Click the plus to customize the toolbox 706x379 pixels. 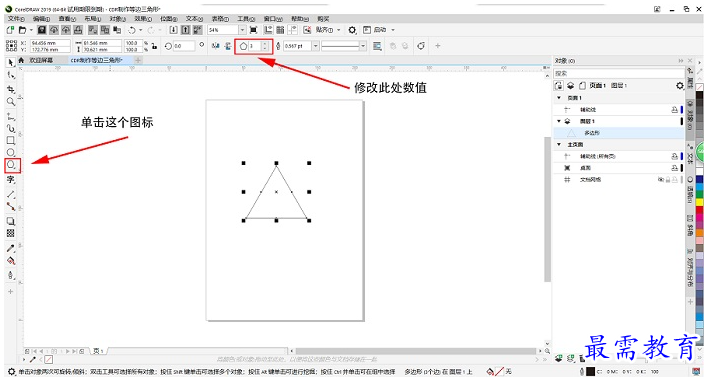11,291
